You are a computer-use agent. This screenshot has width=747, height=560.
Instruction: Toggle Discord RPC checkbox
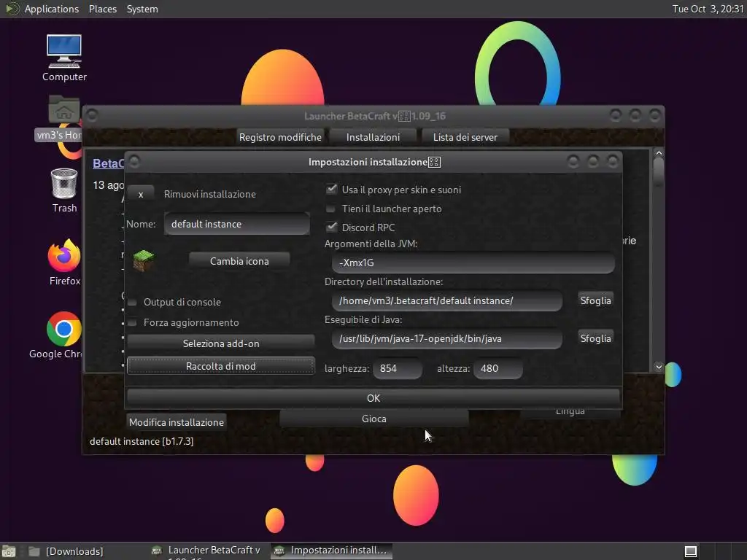(332, 227)
